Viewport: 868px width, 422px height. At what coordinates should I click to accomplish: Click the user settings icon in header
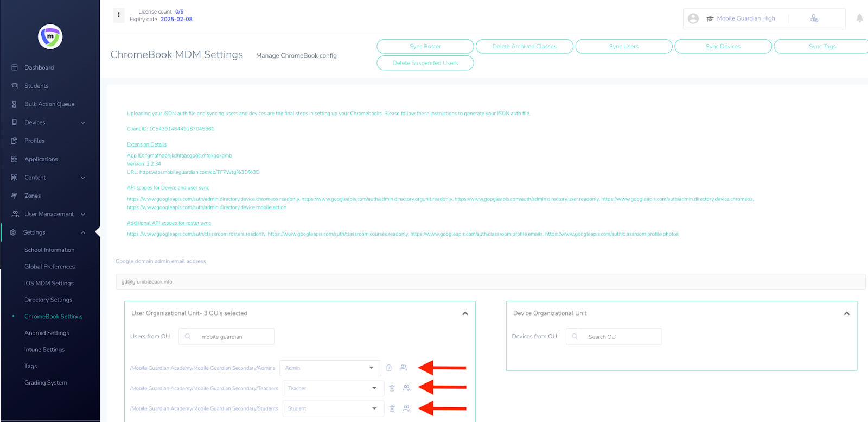coord(814,18)
